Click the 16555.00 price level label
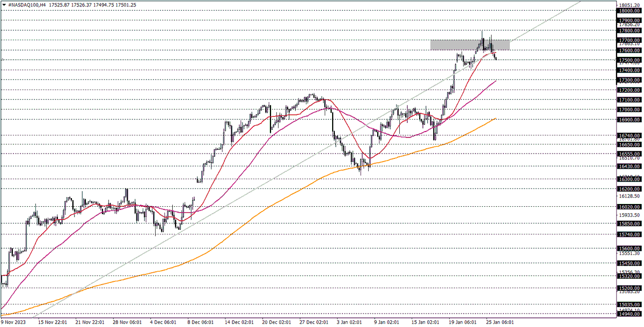This screenshot has width=644, height=327. click(x=629, y=154)
